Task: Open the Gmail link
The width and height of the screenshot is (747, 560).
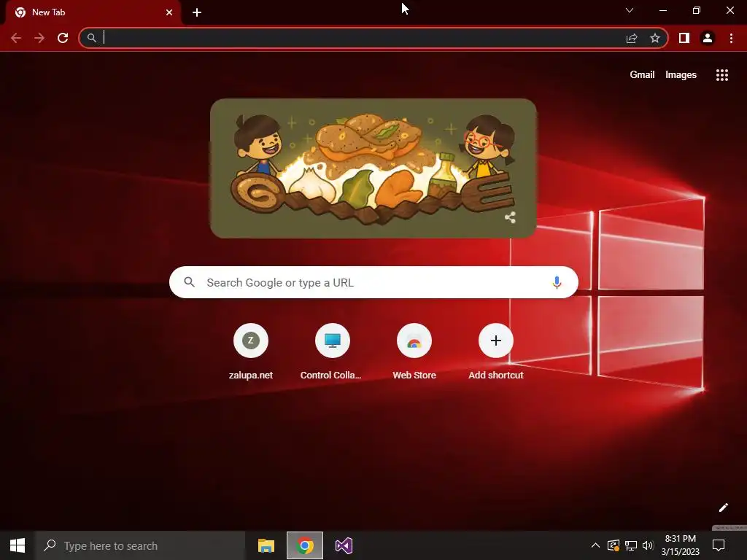Action: point(642,75)
